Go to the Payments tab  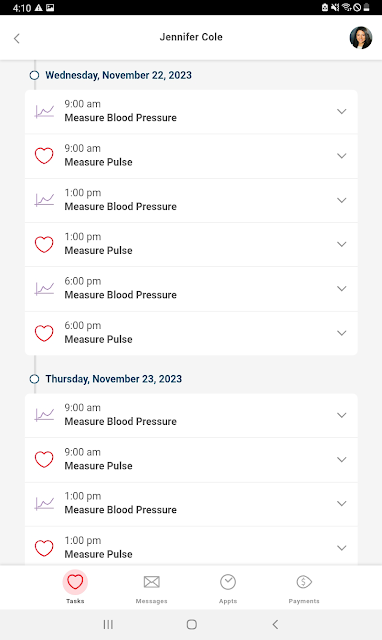[x=304, y=588]
